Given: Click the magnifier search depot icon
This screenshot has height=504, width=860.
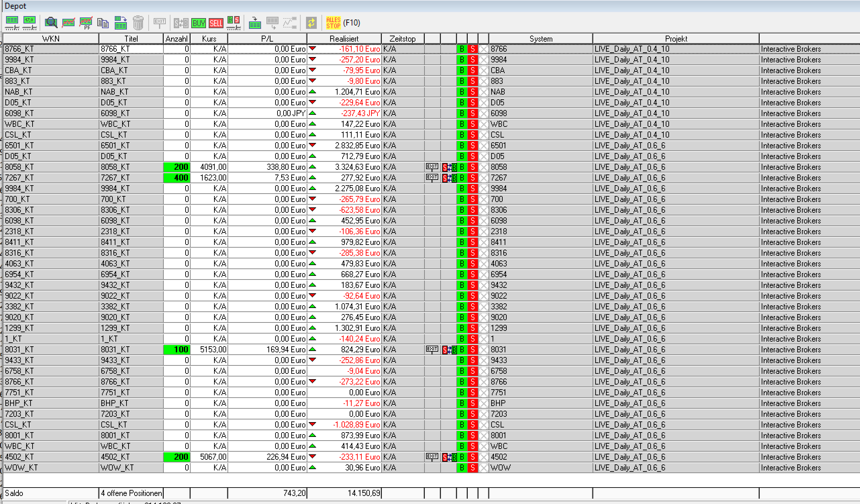Looking at the screenshot, I should click(x=51, y=23).
